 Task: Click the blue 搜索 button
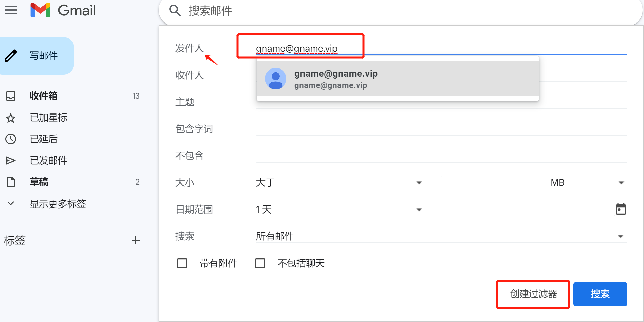click(600, 294)
